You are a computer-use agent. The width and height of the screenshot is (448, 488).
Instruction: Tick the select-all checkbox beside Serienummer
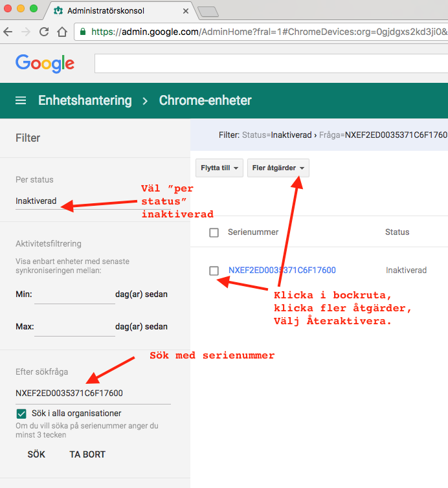click(214, 232)
